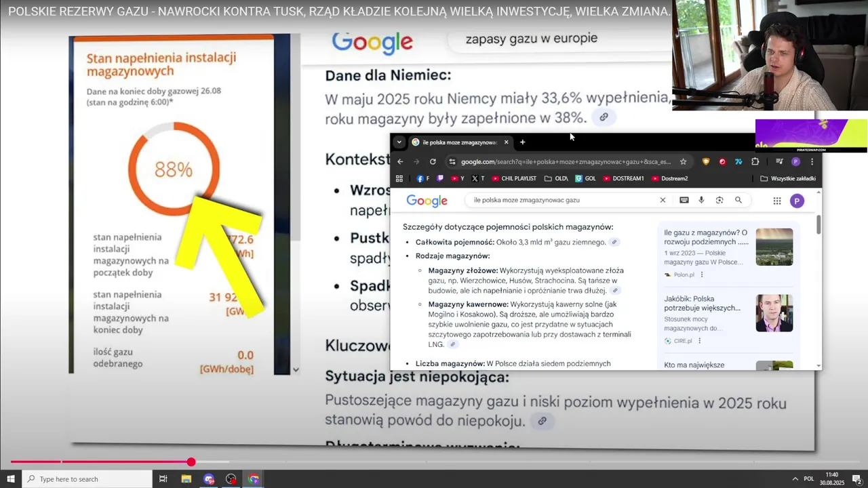The image size is (868, 488).
Task: Start Google voice search
Action: (701, 200)
